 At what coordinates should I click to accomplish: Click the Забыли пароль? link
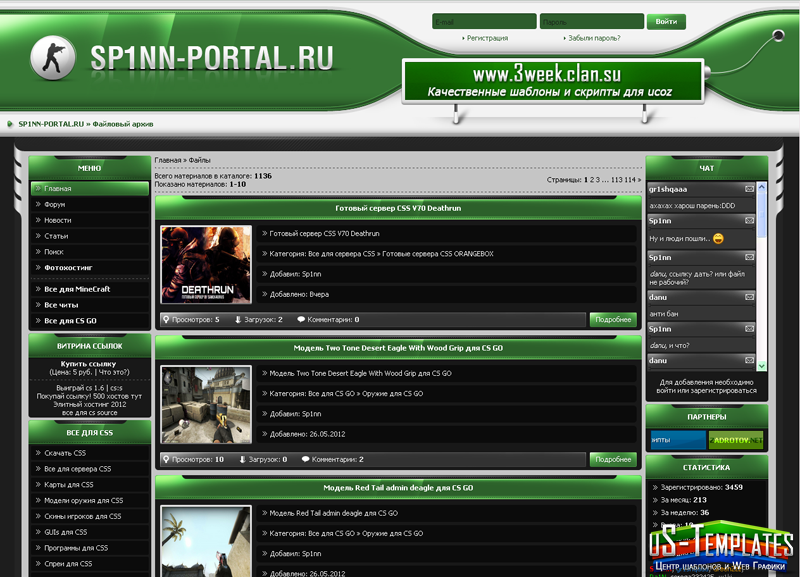tap(594, 38)
